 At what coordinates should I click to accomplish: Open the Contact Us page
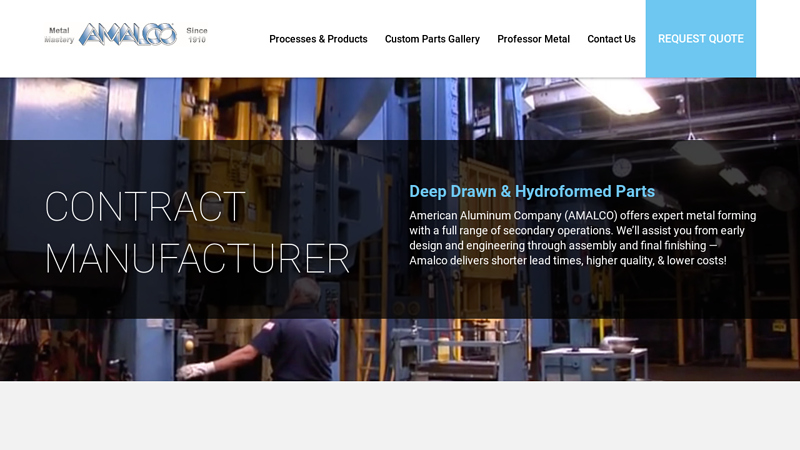[x=611, y=39]
